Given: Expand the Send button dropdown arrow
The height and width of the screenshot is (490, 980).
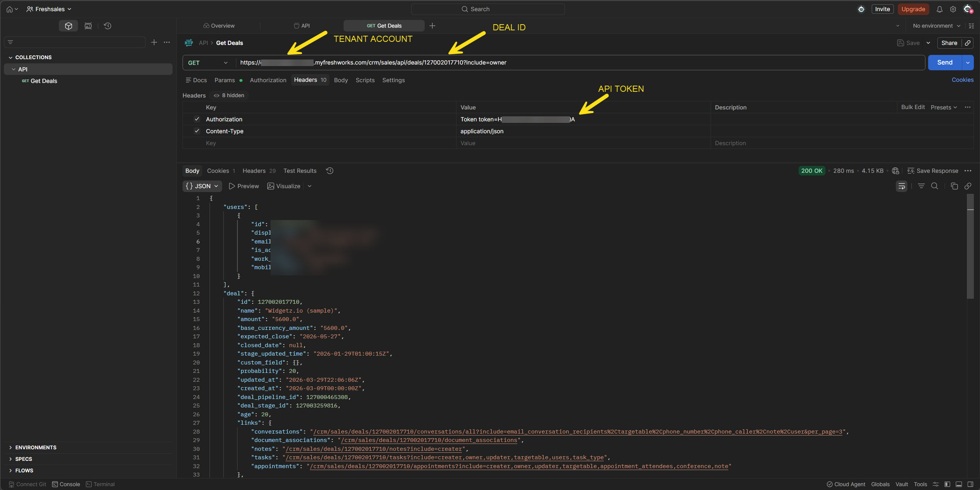Looking at the screenshot, I should (968, 63).
